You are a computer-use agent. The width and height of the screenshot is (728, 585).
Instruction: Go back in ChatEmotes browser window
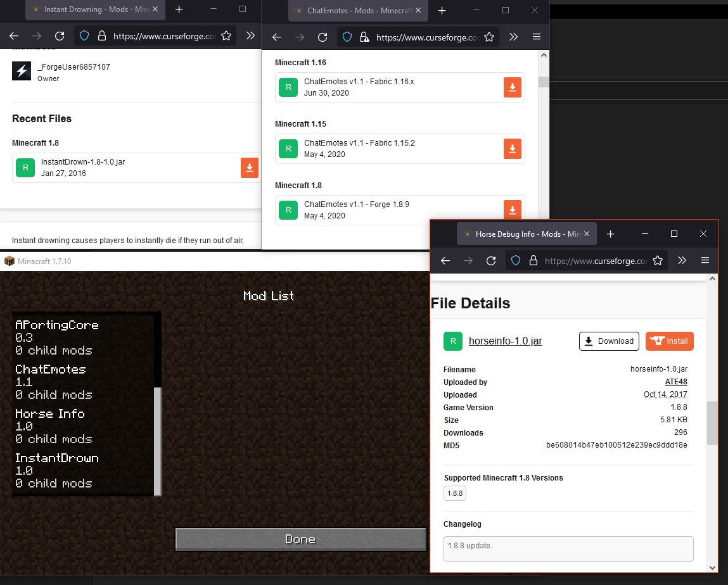click(277, 37)
